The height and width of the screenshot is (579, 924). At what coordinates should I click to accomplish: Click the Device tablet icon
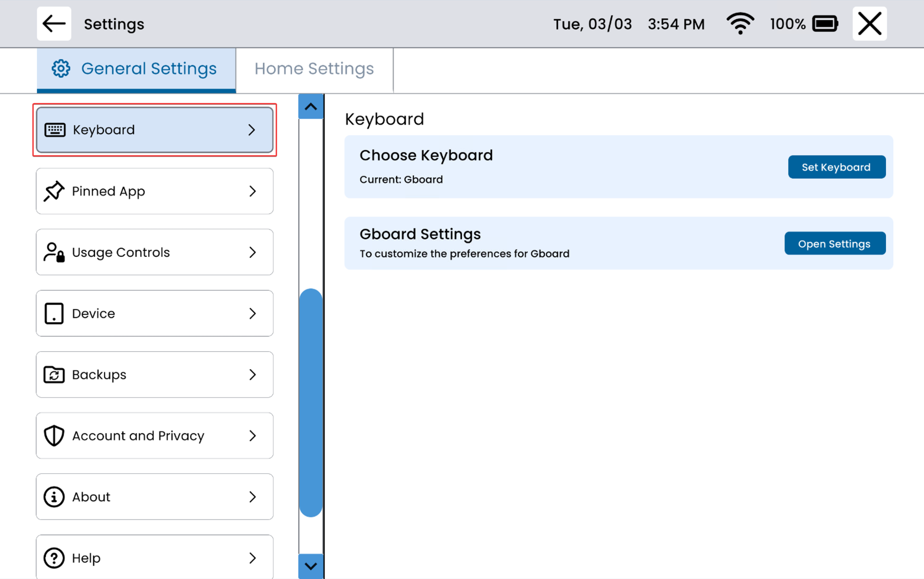(x=53, y=313)
